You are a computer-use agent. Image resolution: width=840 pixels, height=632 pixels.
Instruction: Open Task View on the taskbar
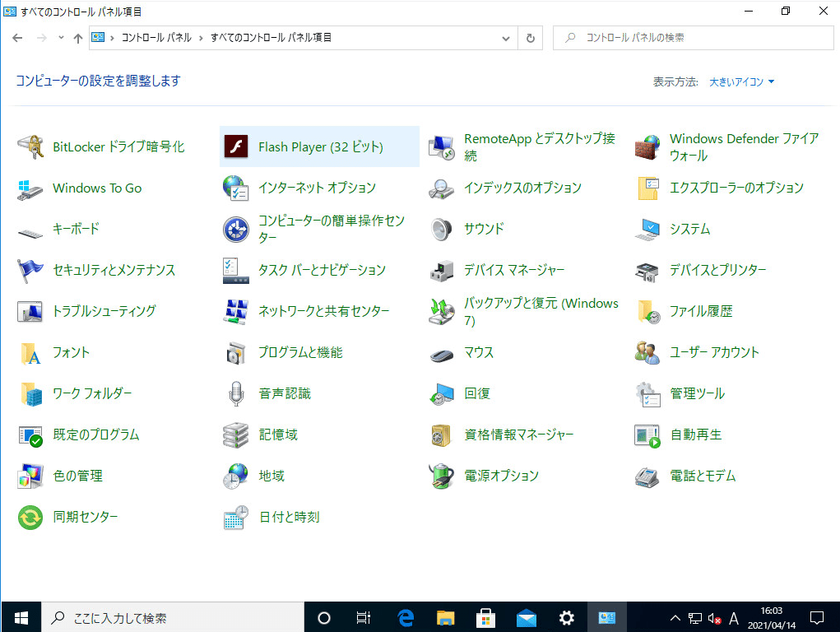(363, 618)
